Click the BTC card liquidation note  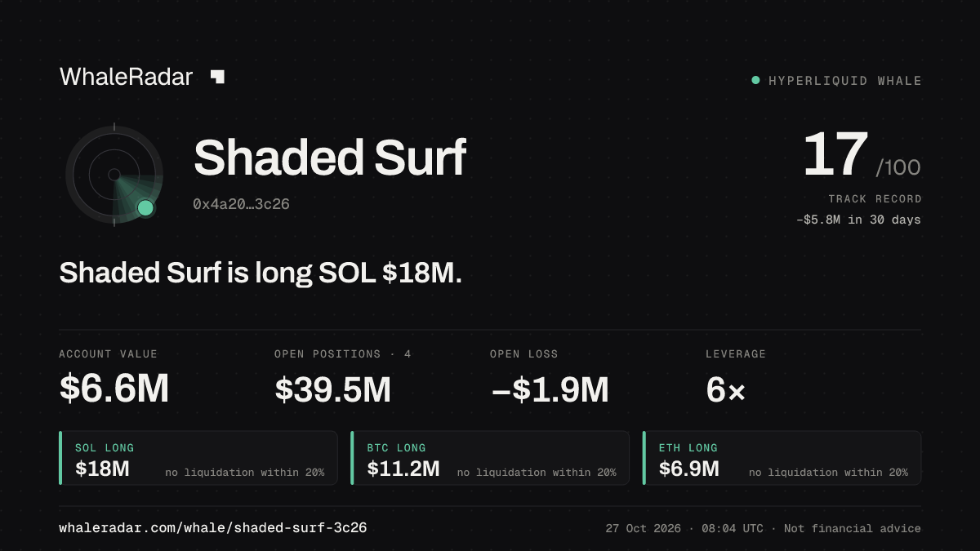[x=537, y=473]
